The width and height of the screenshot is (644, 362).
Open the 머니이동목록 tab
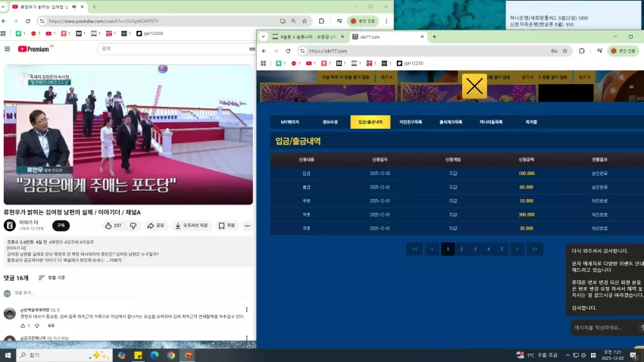[x=491, y=122]
